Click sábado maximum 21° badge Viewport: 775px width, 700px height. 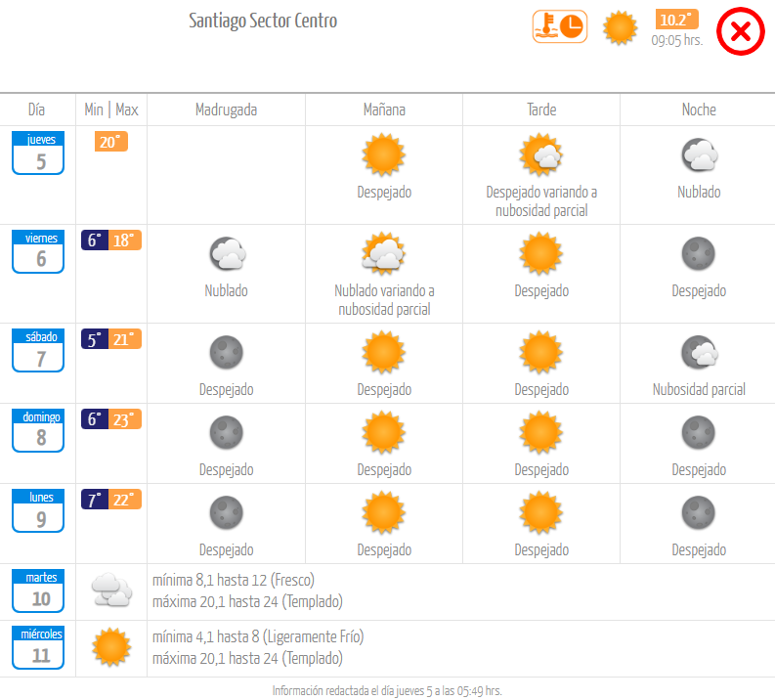[125, 339]
